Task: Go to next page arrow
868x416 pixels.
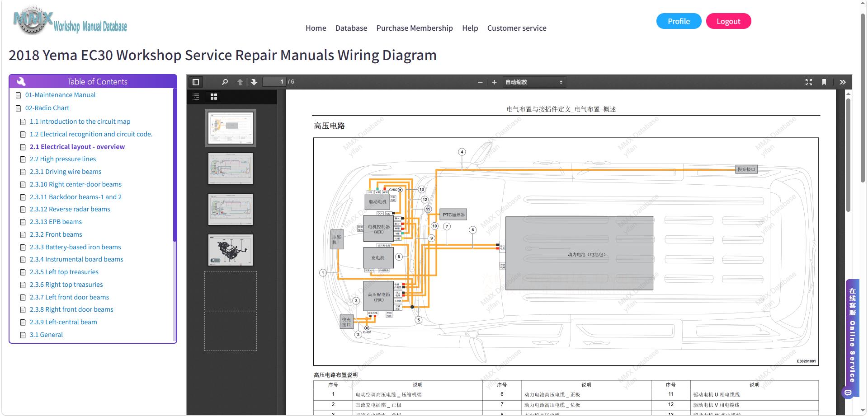Action: point(254,82)
